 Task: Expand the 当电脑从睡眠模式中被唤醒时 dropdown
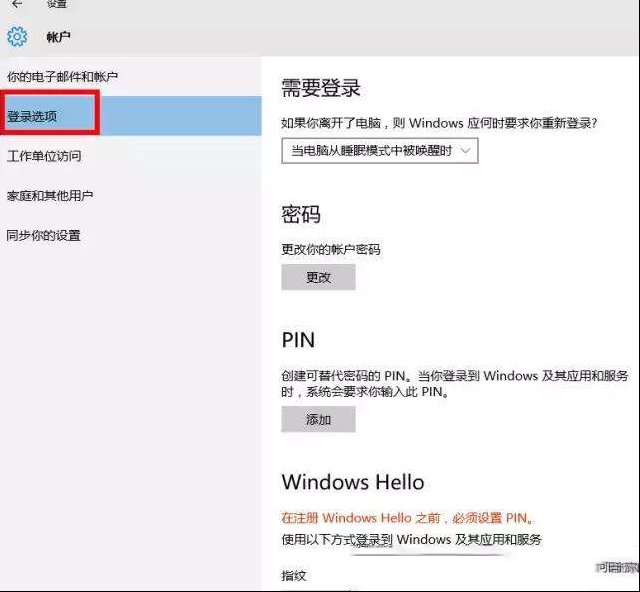(380, 151)
